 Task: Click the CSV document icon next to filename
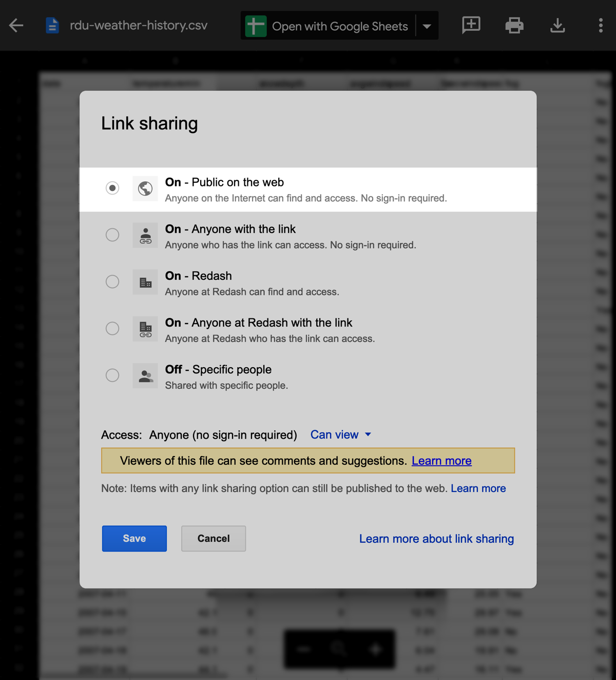[x=52, y=25]
